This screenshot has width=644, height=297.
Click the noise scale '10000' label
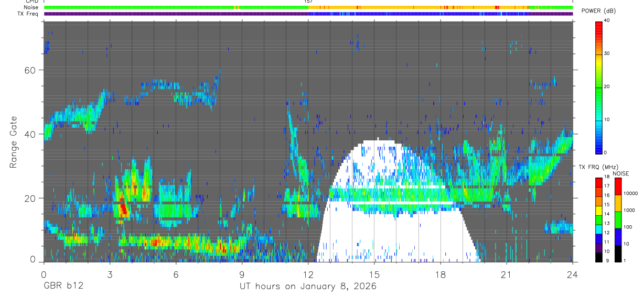click(630, 193)
